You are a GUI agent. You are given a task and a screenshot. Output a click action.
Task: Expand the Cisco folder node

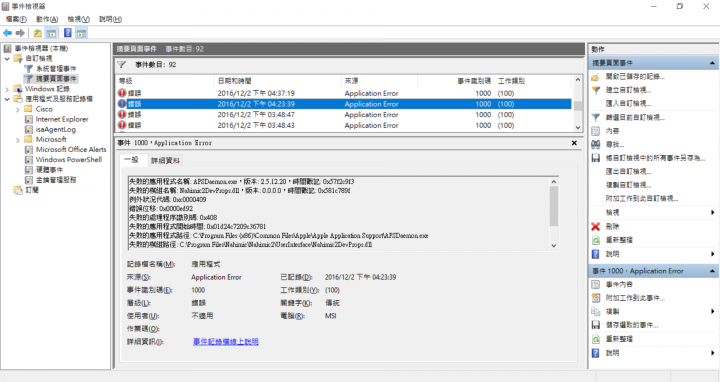(x=18, y=109)
